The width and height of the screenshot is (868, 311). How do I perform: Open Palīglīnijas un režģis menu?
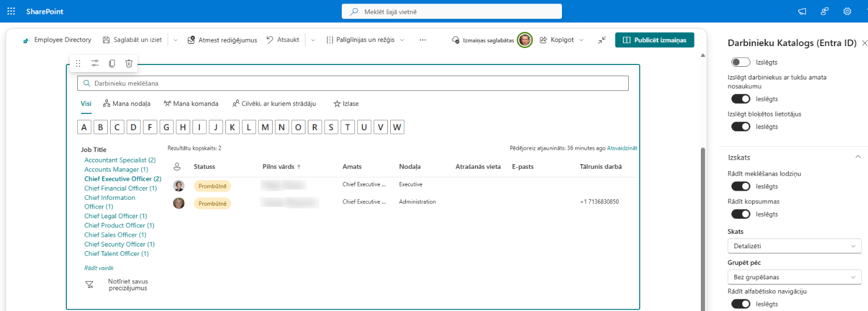click(x=365, y=40)
